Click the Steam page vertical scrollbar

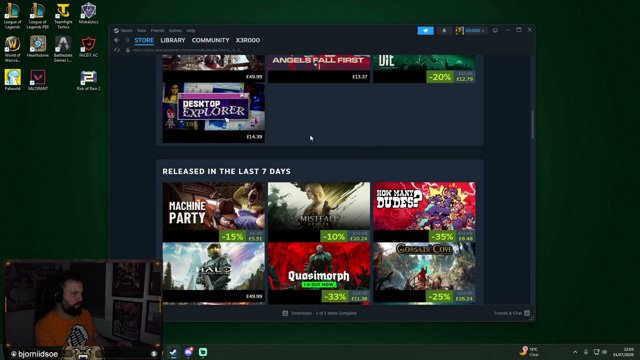point(532,124)
